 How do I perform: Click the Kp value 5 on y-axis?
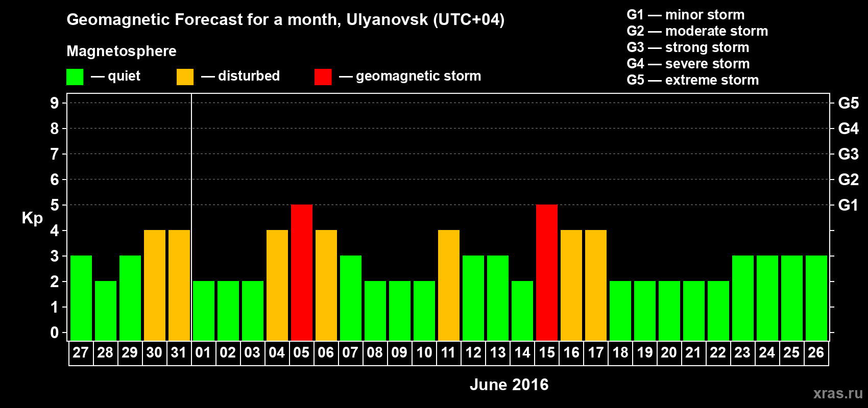point(55,205)
